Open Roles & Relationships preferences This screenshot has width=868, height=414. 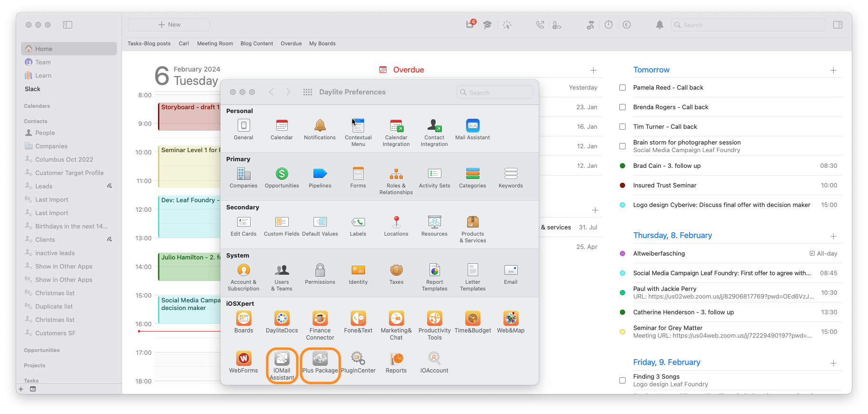(396, 174)
